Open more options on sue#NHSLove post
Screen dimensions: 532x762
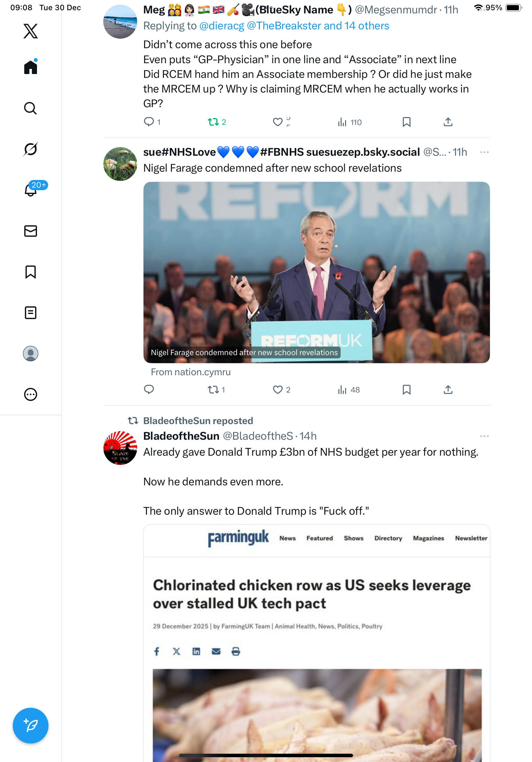[x=484, y=152]
